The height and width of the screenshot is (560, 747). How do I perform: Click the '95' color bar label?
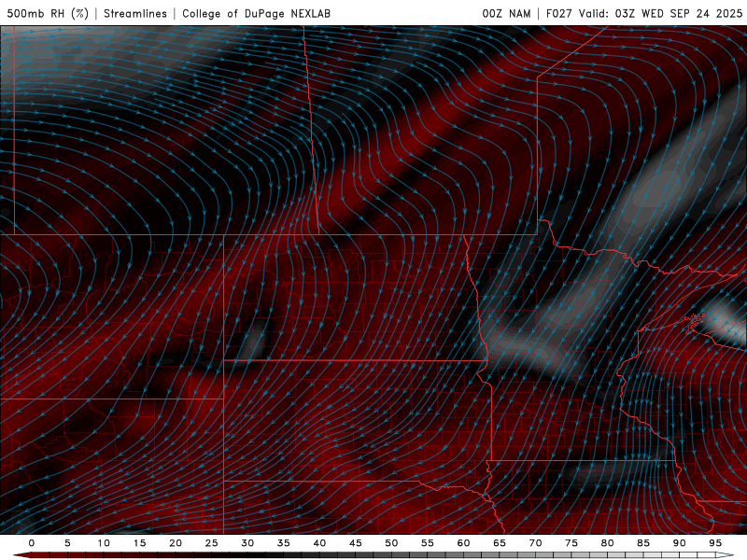tap(715, 543)
